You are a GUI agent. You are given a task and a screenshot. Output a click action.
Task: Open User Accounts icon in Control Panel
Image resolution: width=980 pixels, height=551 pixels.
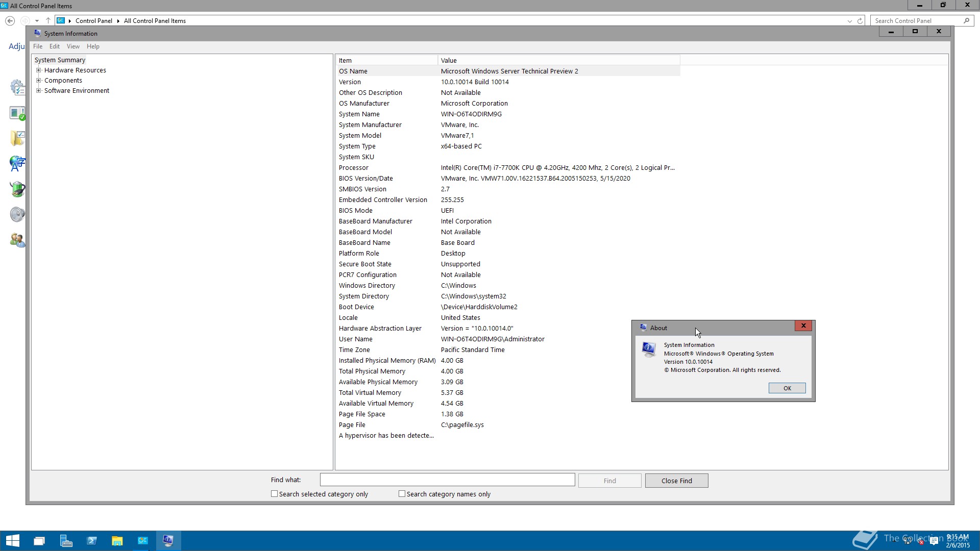17,240
